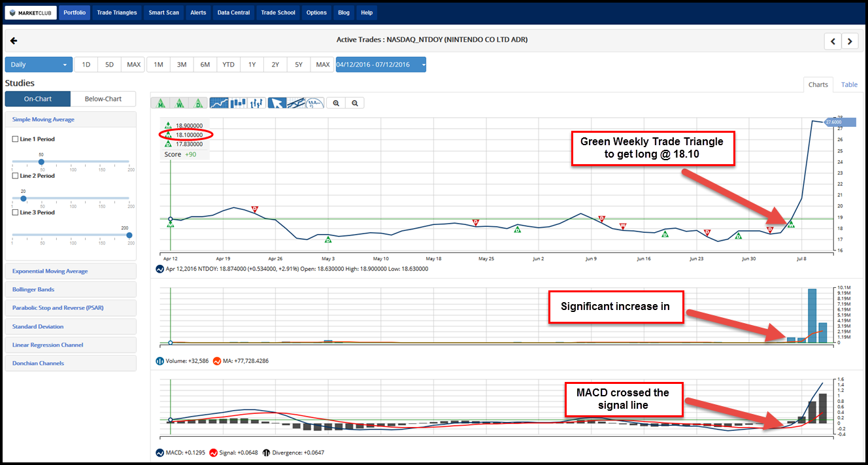Open the MarketClub logo home

[x=31, y=12]
